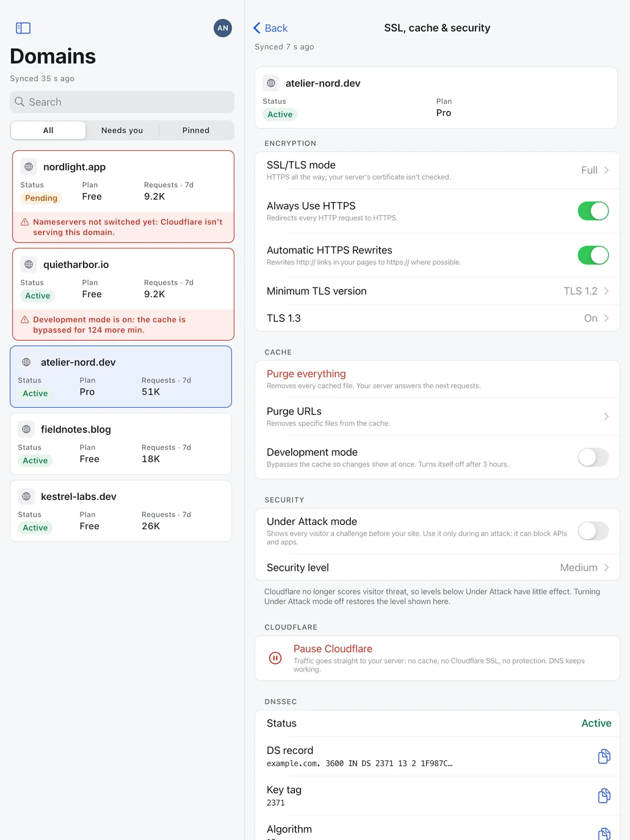Click the Key tag value 2371

(276, 803)
